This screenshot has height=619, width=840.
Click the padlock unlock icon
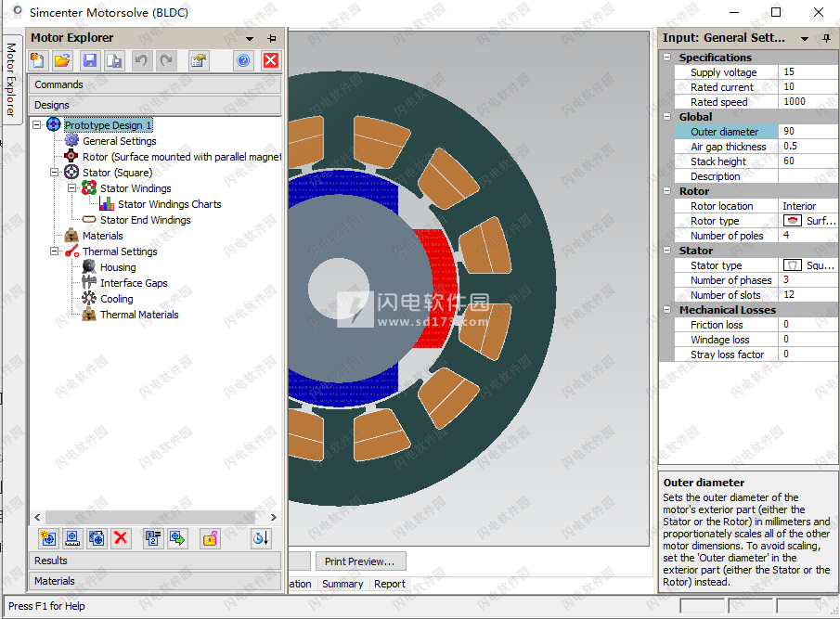pos(210,538)
